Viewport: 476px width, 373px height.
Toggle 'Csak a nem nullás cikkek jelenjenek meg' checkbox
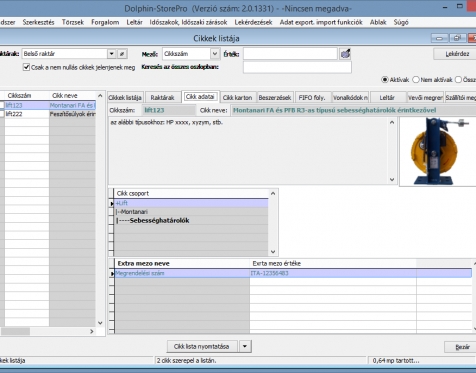coord(26,67)
